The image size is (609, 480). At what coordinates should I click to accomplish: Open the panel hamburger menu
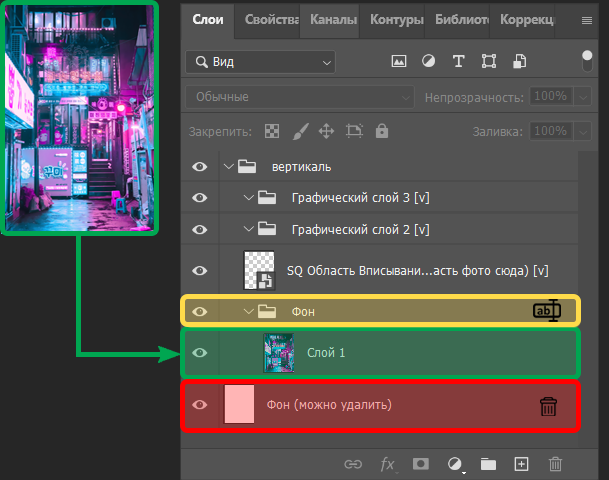pos(586,20)
